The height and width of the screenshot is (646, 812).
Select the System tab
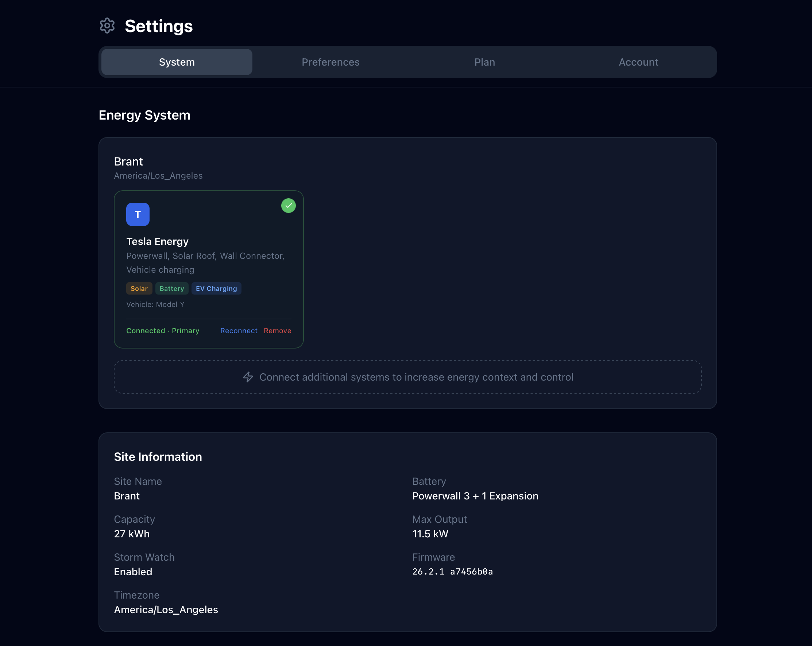pyautogui.click(x=176, y=62)
